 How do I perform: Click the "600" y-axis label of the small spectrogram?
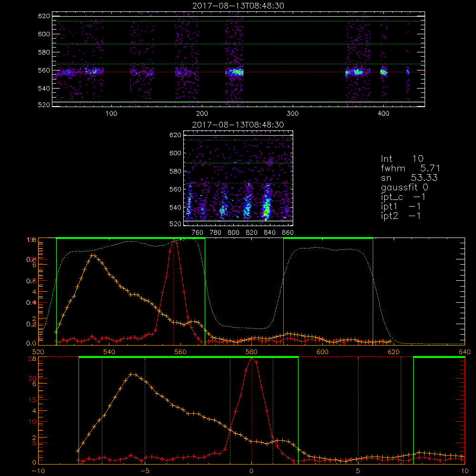point(175,153)
